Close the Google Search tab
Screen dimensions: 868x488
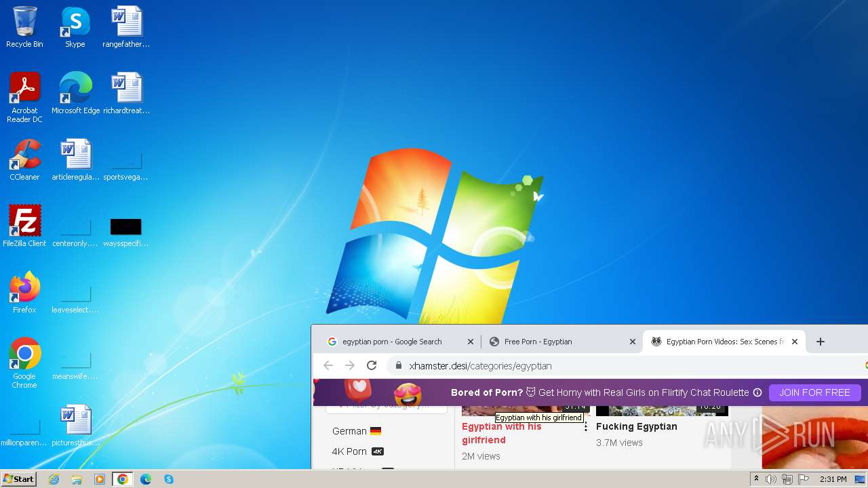[x=471, y=342]
